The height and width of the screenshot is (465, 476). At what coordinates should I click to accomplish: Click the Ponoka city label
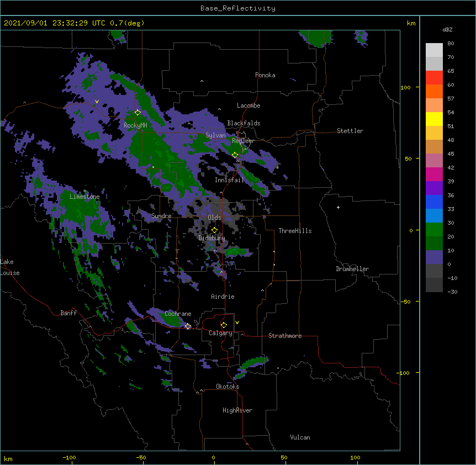coord(265,75)
